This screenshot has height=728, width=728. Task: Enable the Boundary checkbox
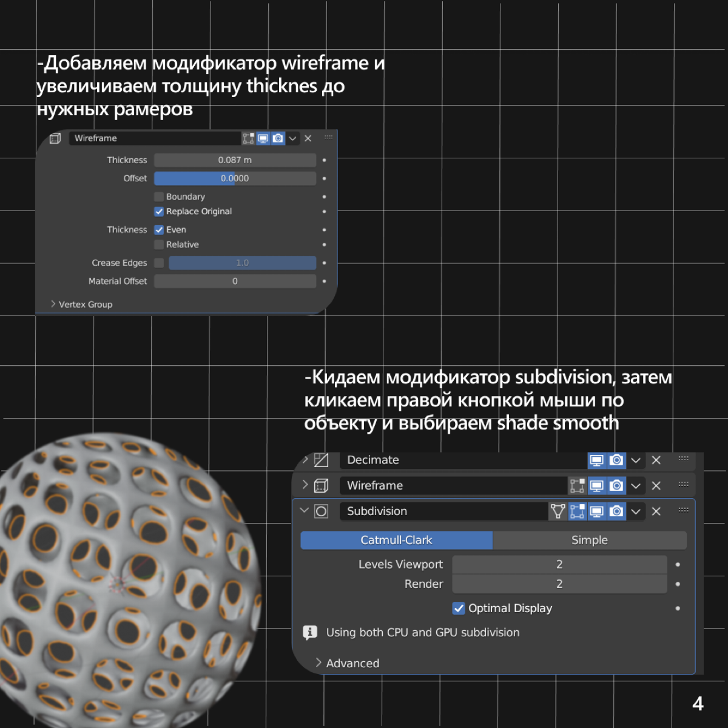(x=159, y=196)
